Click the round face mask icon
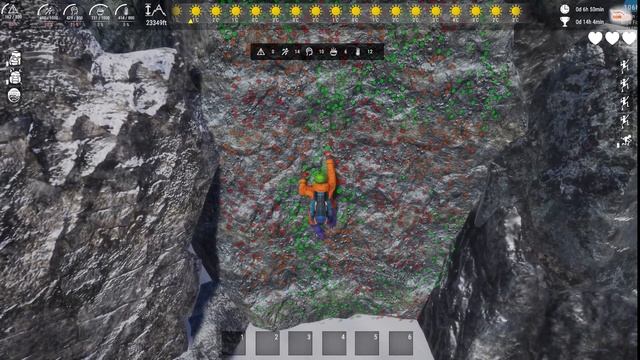The image size is (640, 360). [14, 96]
